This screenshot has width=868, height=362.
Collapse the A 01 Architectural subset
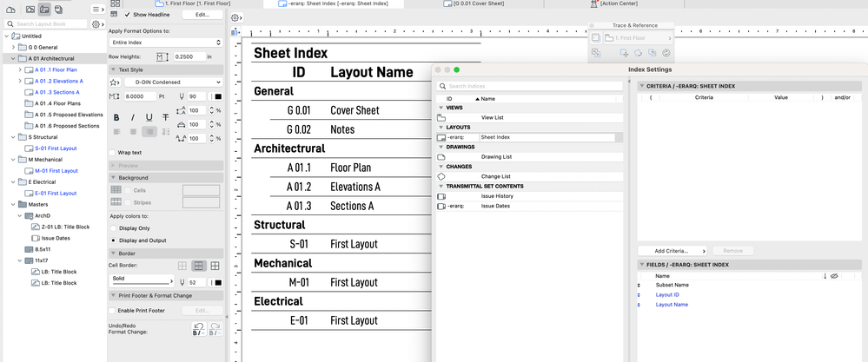pos(13,58)
